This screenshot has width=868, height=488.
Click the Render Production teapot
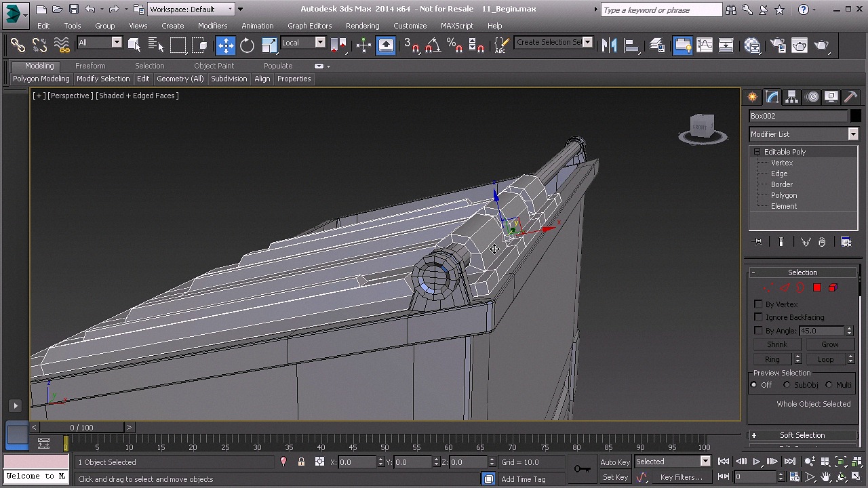(x=821, y=45)
